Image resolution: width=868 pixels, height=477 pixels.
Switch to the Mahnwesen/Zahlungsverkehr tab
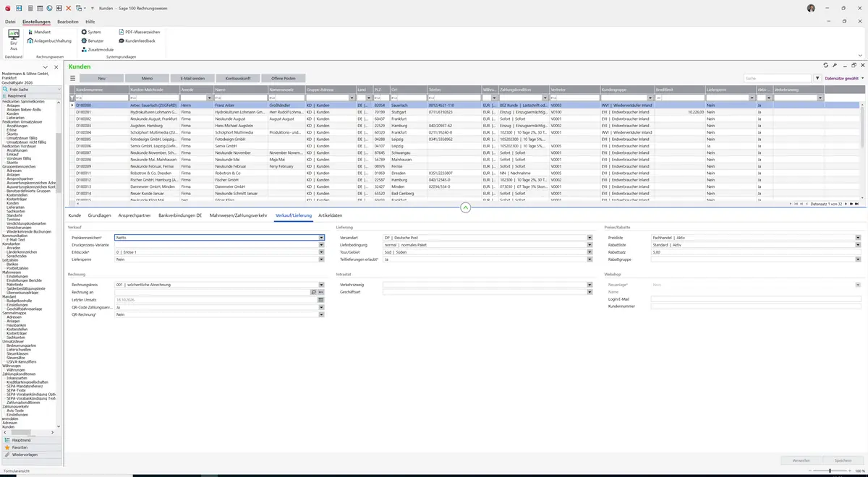(239, 215)
